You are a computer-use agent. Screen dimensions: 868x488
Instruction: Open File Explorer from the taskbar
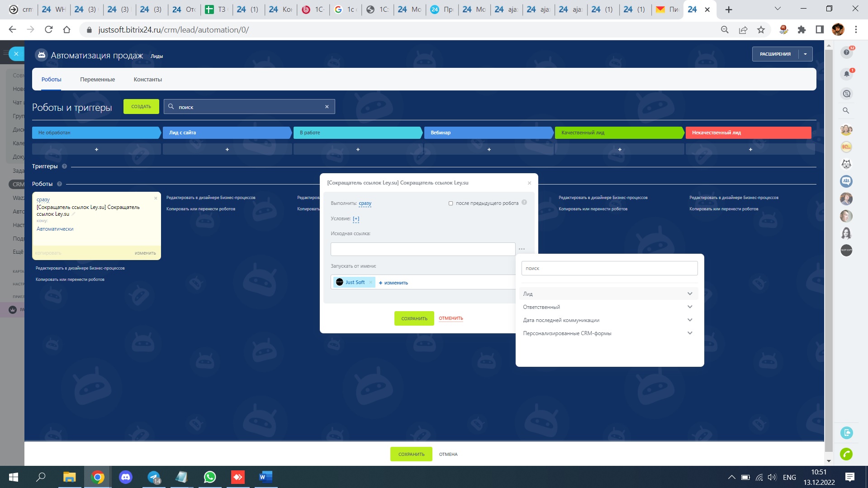pyautogui.click(x=69, y=477)
